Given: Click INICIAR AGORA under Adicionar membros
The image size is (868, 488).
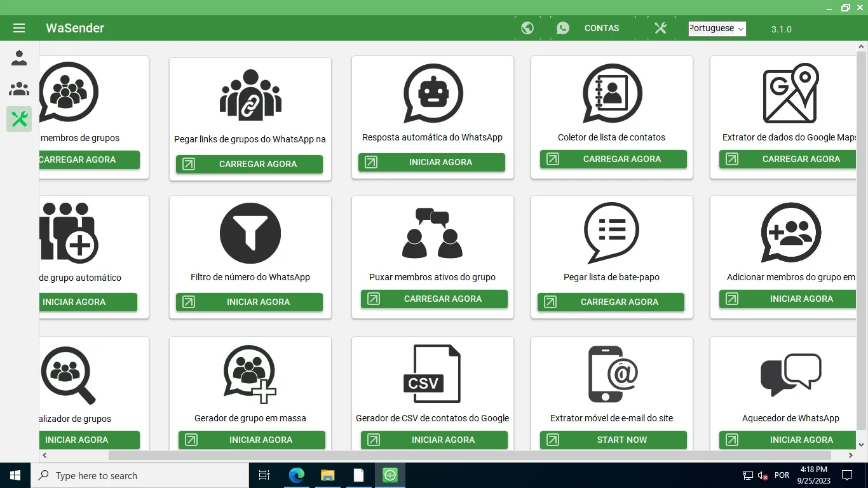Looking at the screenshot, I should [788, 299].
